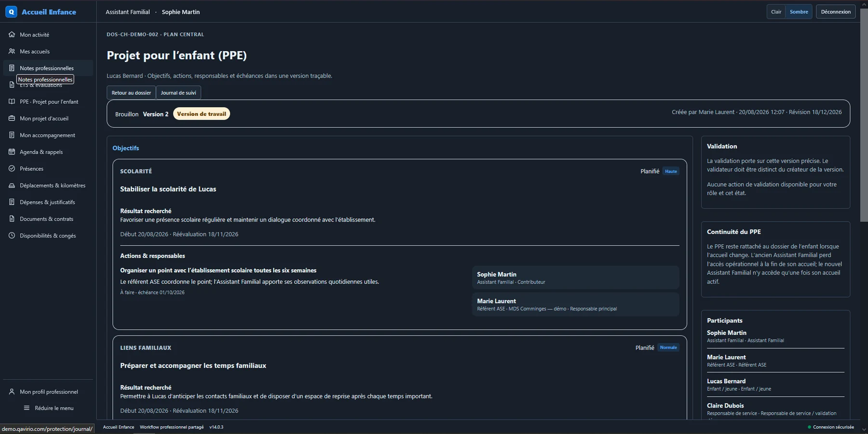Click the Mes accueils people icon
This screenshot has height=434, width=868.
coord(12,51)
